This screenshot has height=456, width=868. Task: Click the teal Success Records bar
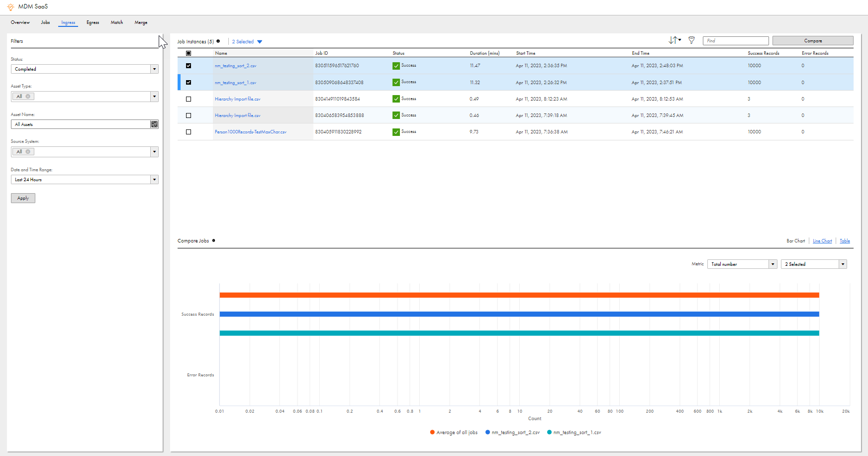519,333
